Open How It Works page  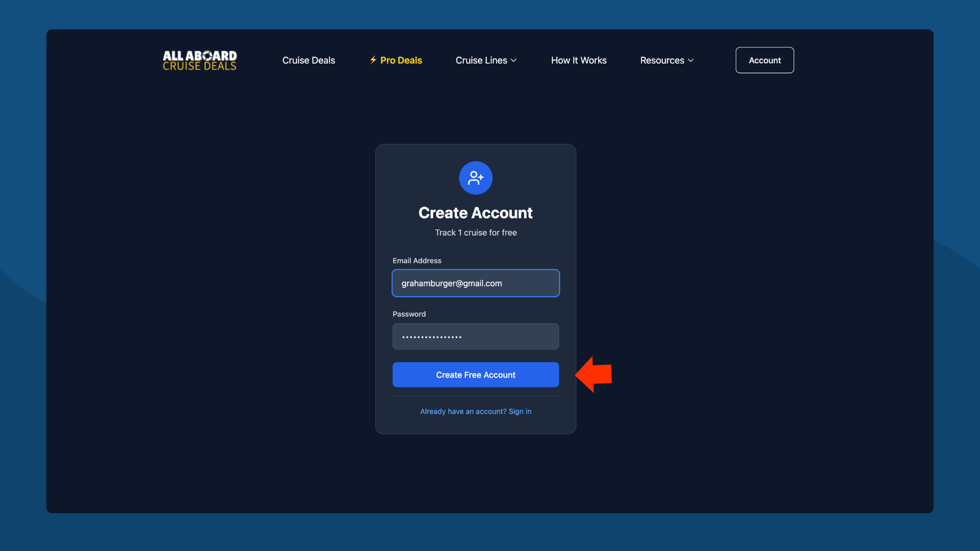point(579,60)
